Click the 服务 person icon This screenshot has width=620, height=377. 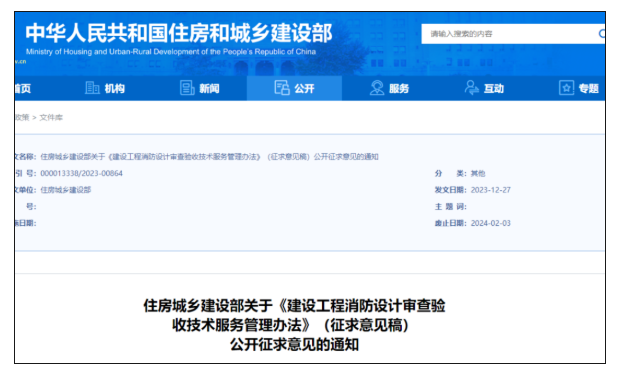click(x=377, y=88)
